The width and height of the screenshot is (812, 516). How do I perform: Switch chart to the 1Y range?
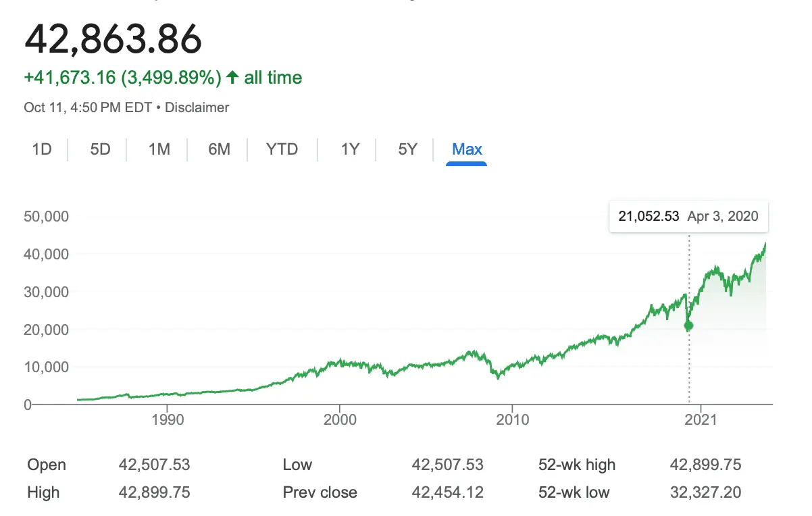coord(349,149)
